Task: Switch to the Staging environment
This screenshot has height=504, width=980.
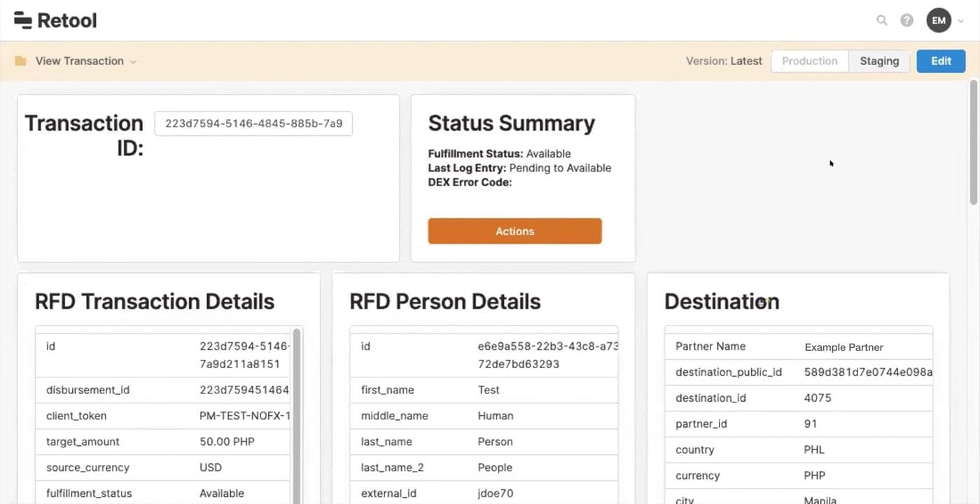Action: (x=879, y=61)
